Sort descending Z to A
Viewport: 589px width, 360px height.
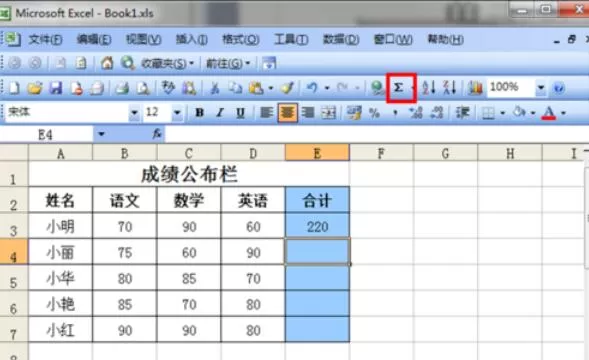pos(450,88)
